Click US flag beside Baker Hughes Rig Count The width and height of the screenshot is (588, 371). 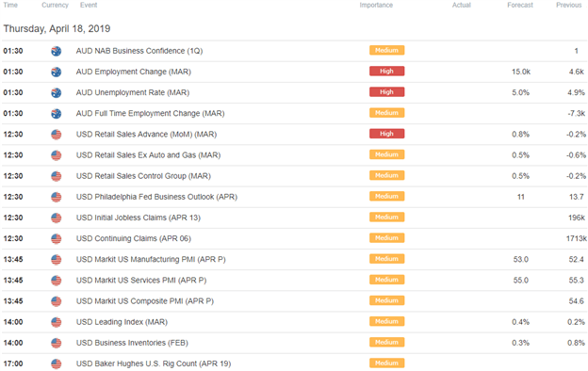57,363
